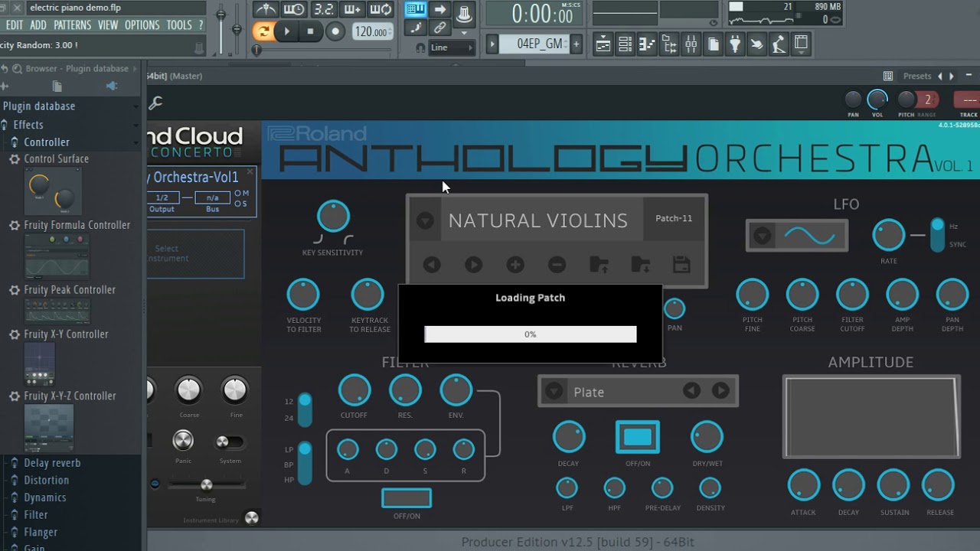980x551 pixels.
Task: Open the Mixer with its toolbar icon
Action: [x=691, y=44]
